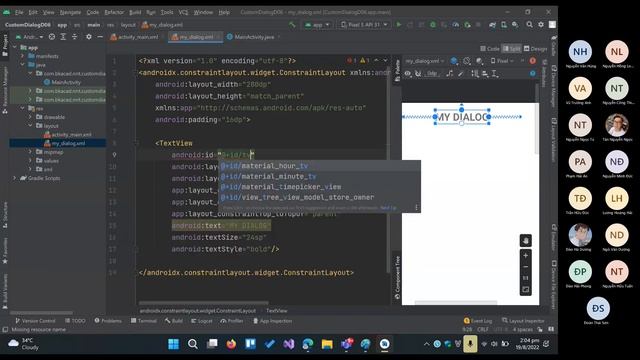Toggle the microphone icon in system tray

[x=470, y=344]
